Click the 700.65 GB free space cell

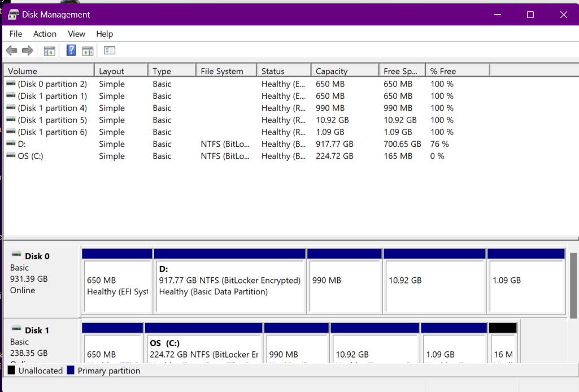coord(402,144)
